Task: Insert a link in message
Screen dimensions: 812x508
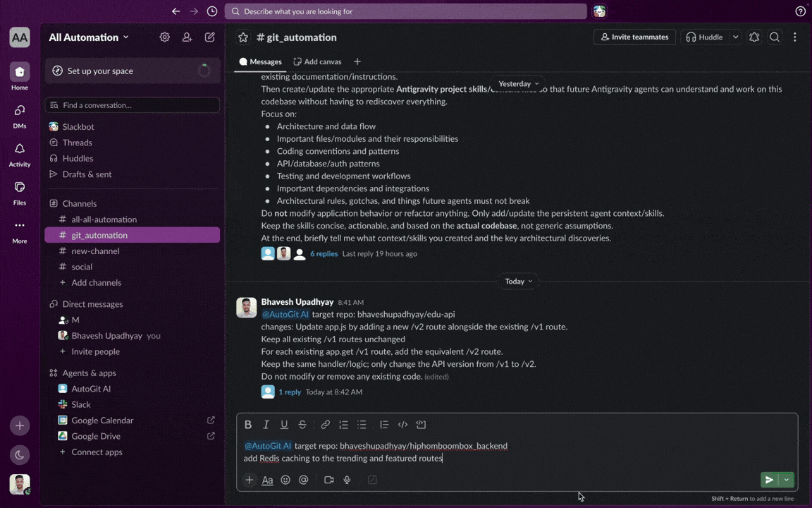Action: click(325, 425)
